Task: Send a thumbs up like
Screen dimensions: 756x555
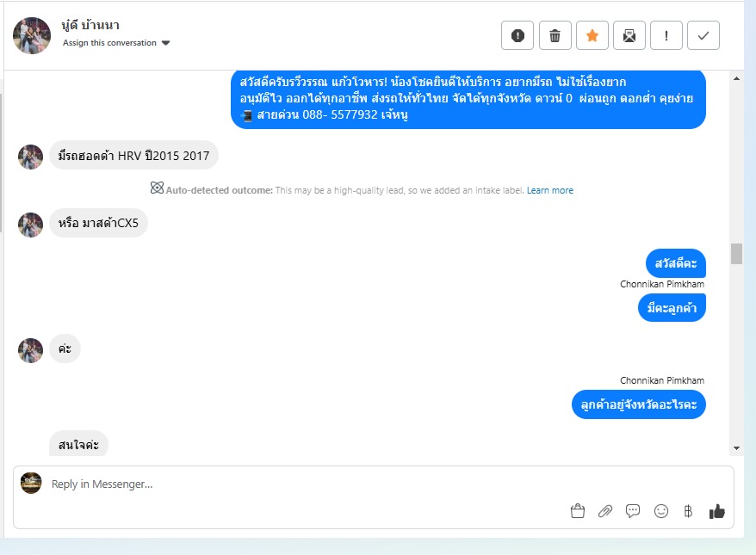Action: [x=717, y=511]
